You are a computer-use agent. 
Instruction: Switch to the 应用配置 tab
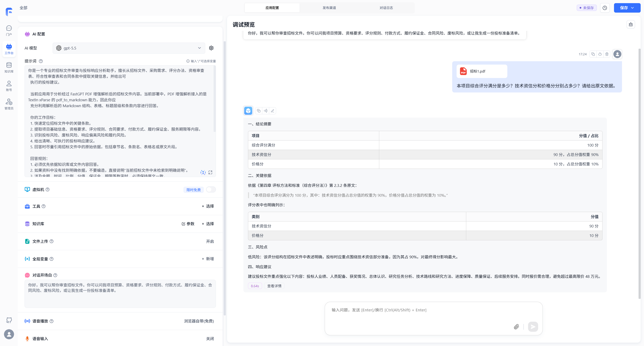(x=272, y=8)
